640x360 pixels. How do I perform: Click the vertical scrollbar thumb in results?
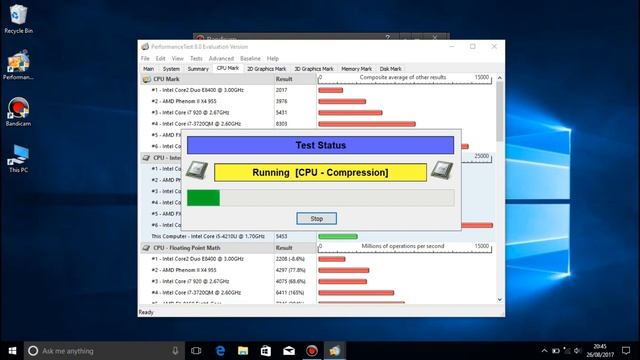(500, 111)
